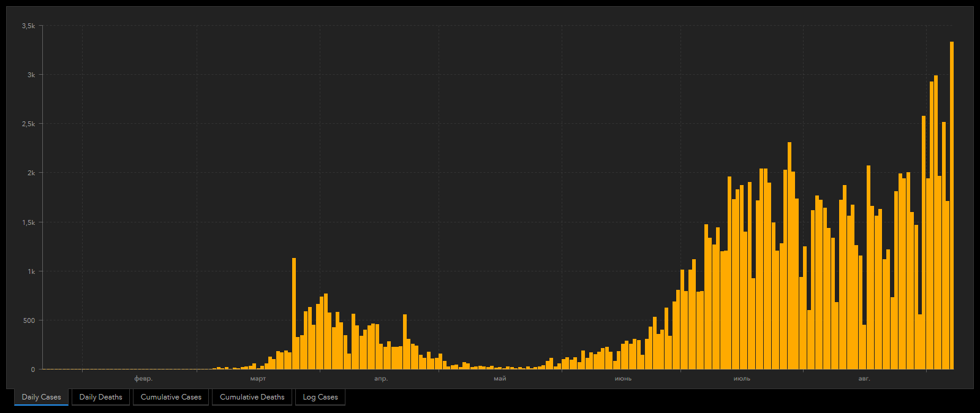Image resolution: width=980 pixels, height=413 pixels.
Task: Select the Cumulative Cases tab
Action: (171, 397)
